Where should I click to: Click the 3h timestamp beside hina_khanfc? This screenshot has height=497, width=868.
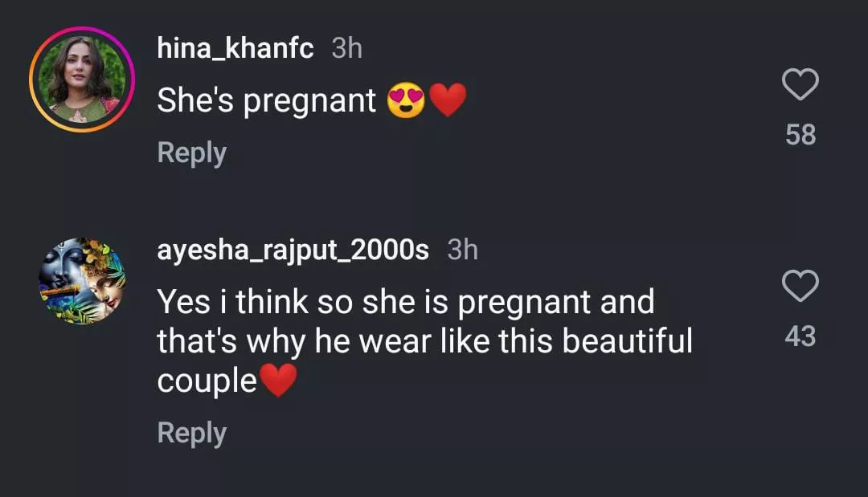click(x=346, y=49)
